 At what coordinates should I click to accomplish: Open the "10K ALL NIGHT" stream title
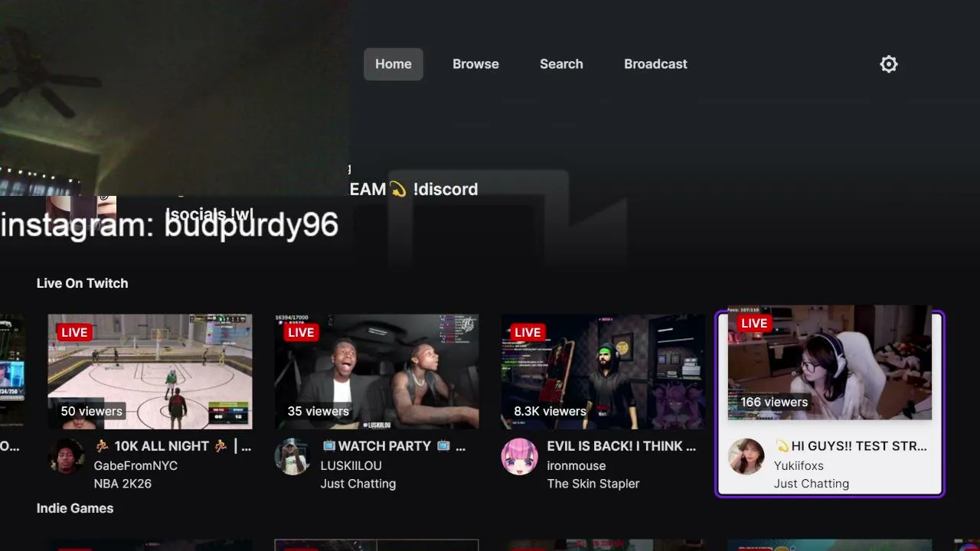[x=173, y=446]
